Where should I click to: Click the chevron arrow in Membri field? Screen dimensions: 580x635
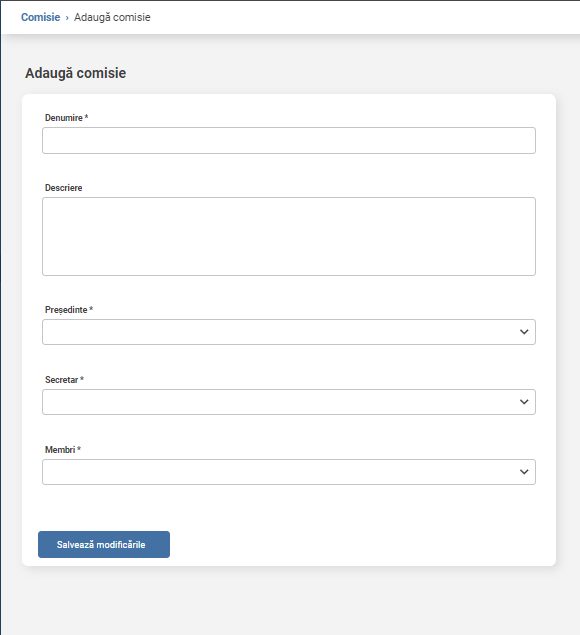tap(524, 472)
